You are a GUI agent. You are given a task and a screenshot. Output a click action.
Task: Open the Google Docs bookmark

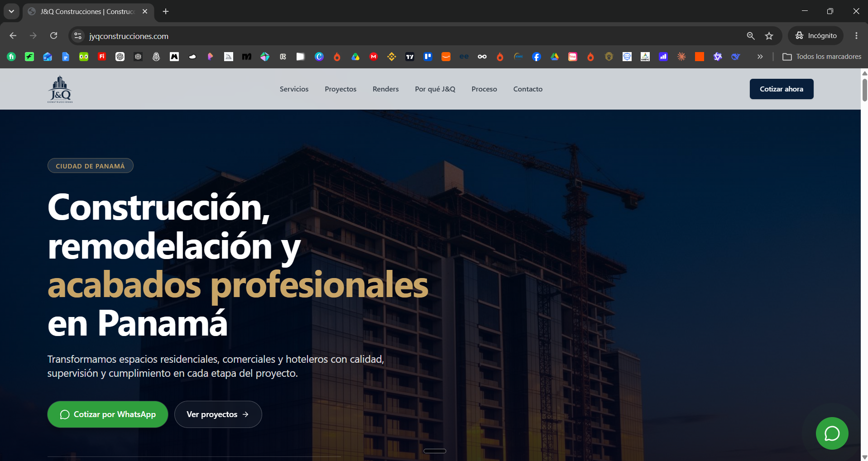click(x=66, y=57)
